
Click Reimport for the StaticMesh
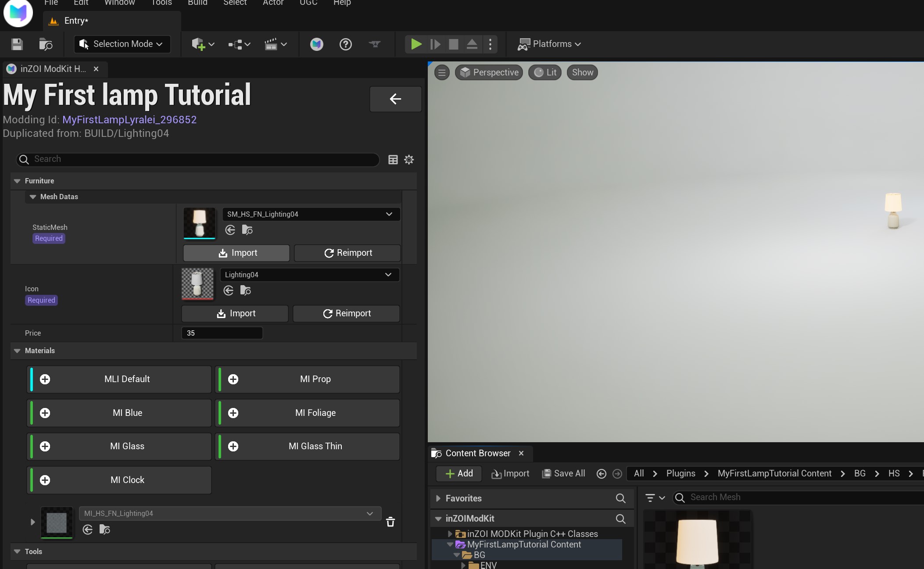tap(347, 253)
